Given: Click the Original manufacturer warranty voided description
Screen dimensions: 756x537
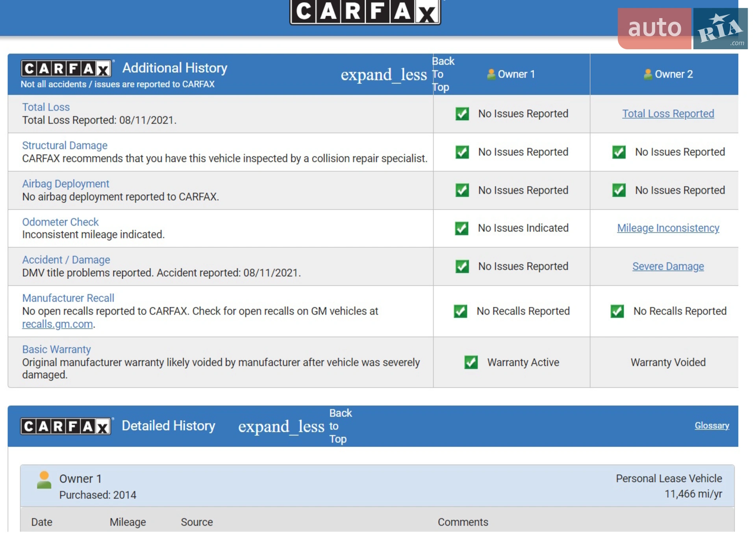Looking at the screenshot, I should coord(221,369).
